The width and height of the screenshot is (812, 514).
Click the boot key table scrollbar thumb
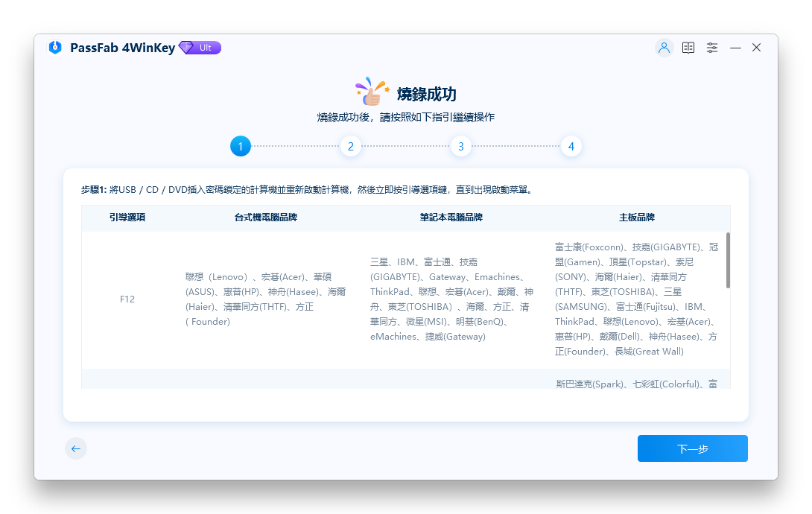(x=728, y=260)
